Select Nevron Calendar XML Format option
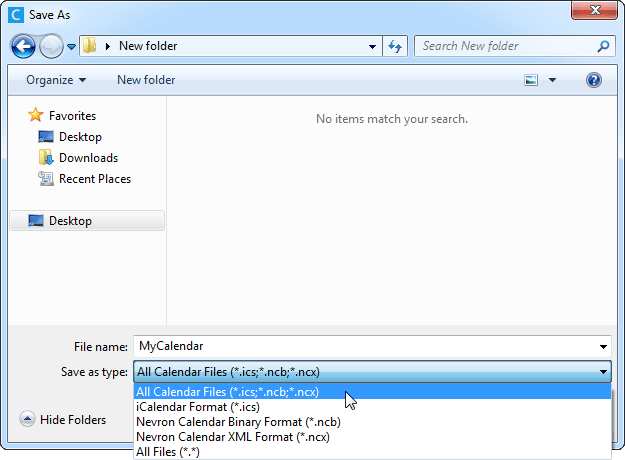The image size is (625, 460). tap(232, 437)
